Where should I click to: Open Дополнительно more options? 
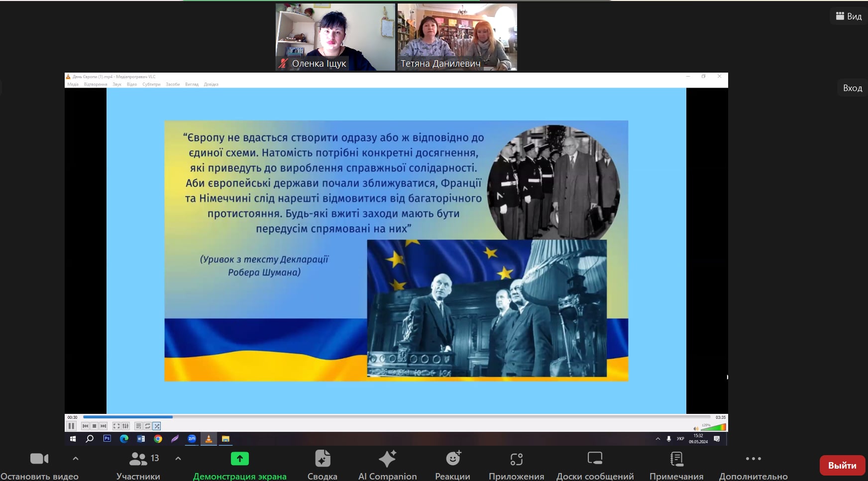pos(753,465)
